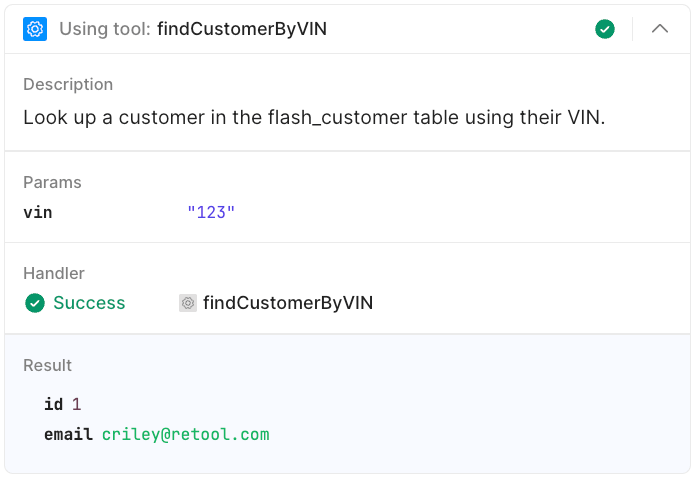The image size is (694, 480).
Task: Click the Params section label
Action: (52, 182)
